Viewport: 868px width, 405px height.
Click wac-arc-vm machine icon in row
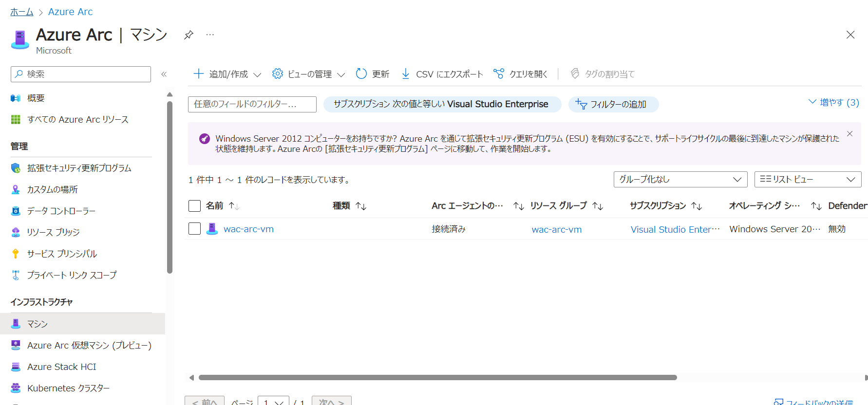click(x=212, y=229)
